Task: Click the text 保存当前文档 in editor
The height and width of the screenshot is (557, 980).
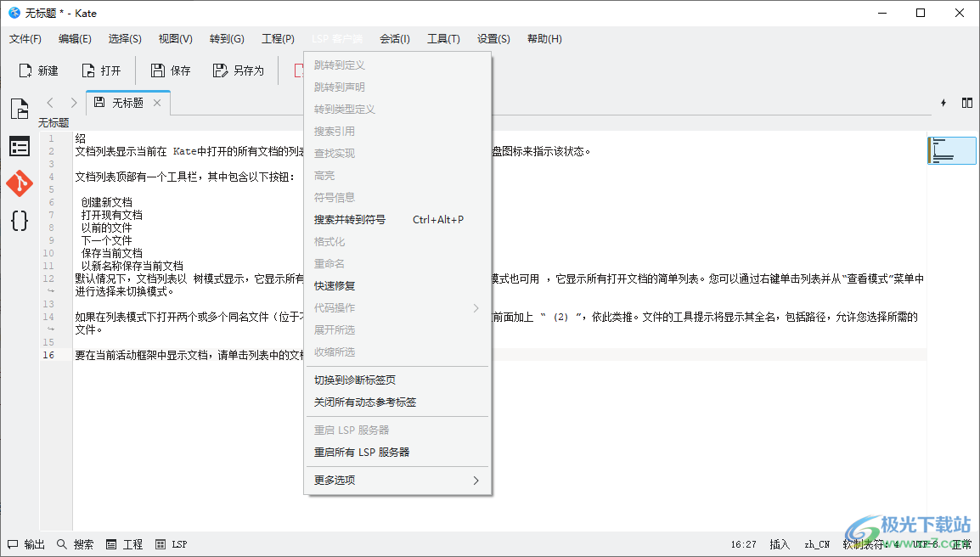Action: pos(112,253)
